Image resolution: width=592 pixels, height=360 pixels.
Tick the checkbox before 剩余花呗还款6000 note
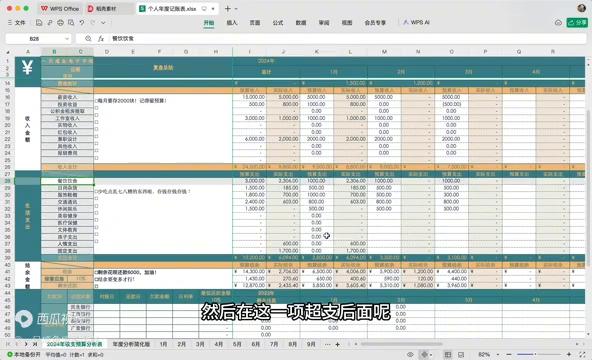[x=96, y=272]
